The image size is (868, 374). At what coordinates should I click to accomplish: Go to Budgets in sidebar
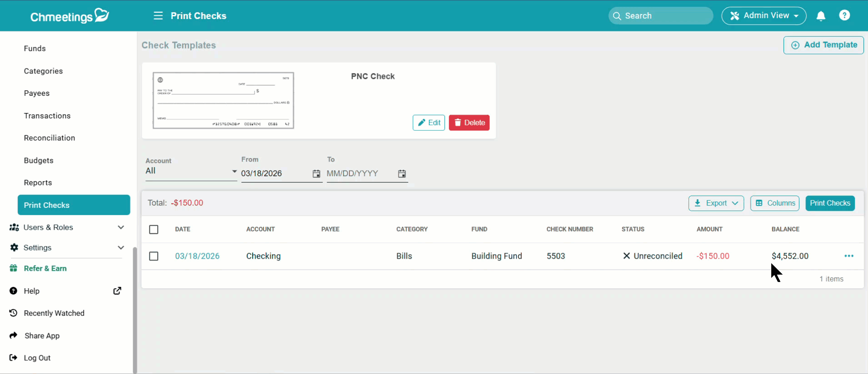[39, 161]
